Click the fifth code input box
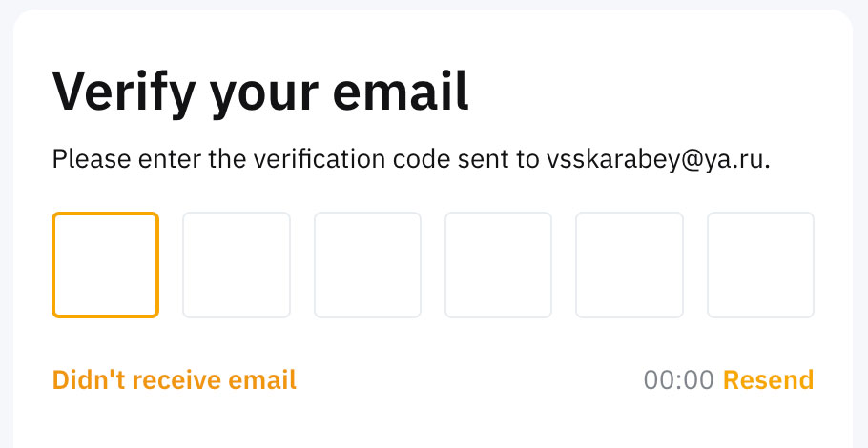The height and width of the screenshot is (448, 868). [x=630, y=265]
